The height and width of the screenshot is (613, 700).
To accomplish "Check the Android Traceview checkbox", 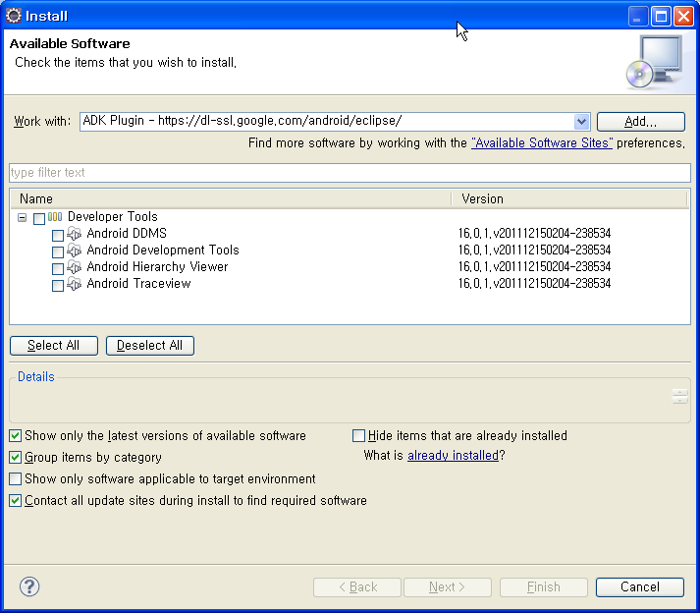I will pyautogui.click(x=58, y=286).
